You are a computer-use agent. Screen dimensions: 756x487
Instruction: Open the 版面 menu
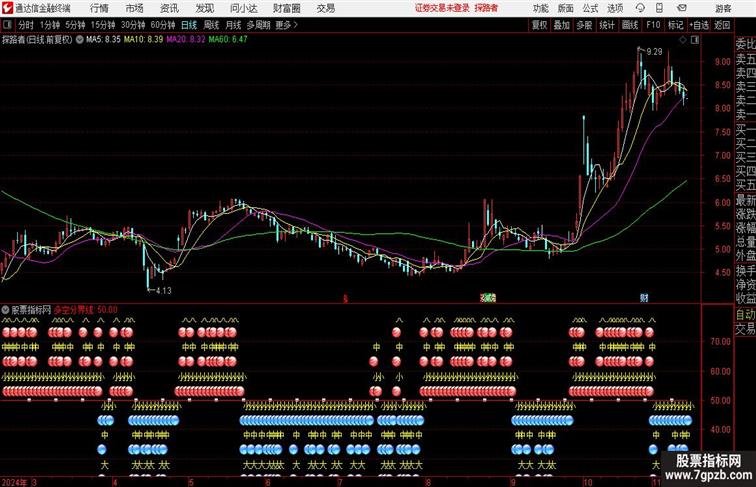click(566, 8)
